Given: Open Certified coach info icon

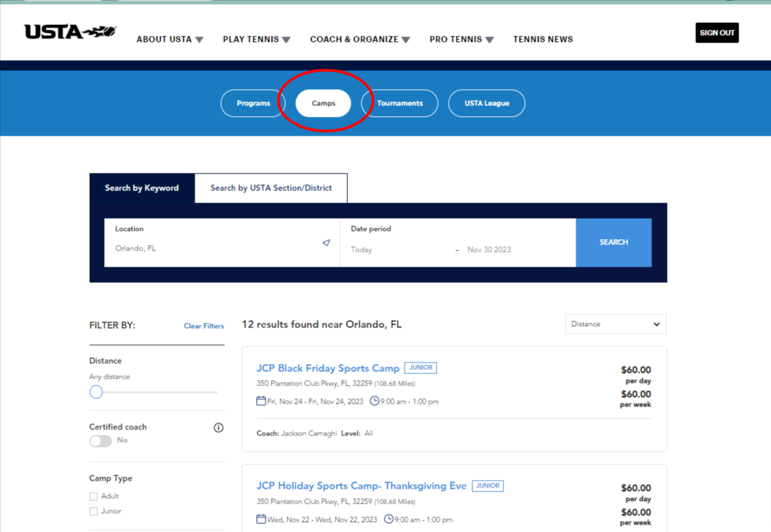Looking at the screenshot, I should [218, 427].
